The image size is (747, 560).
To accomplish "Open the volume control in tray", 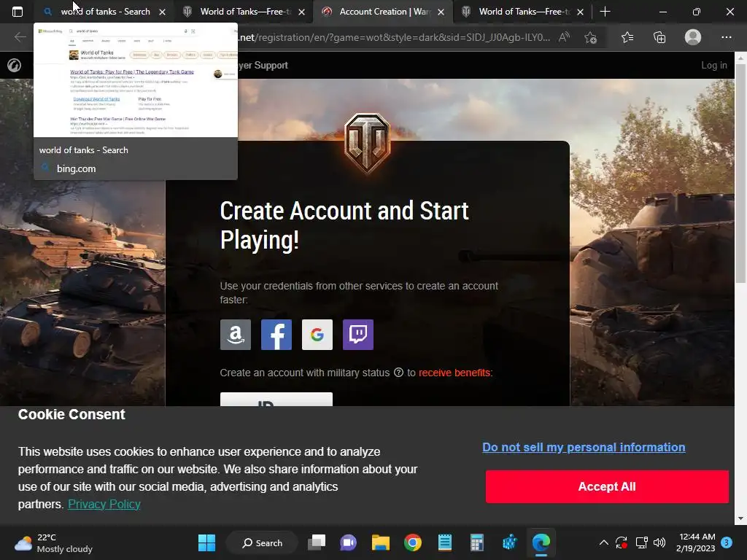I will coord(659,542).
